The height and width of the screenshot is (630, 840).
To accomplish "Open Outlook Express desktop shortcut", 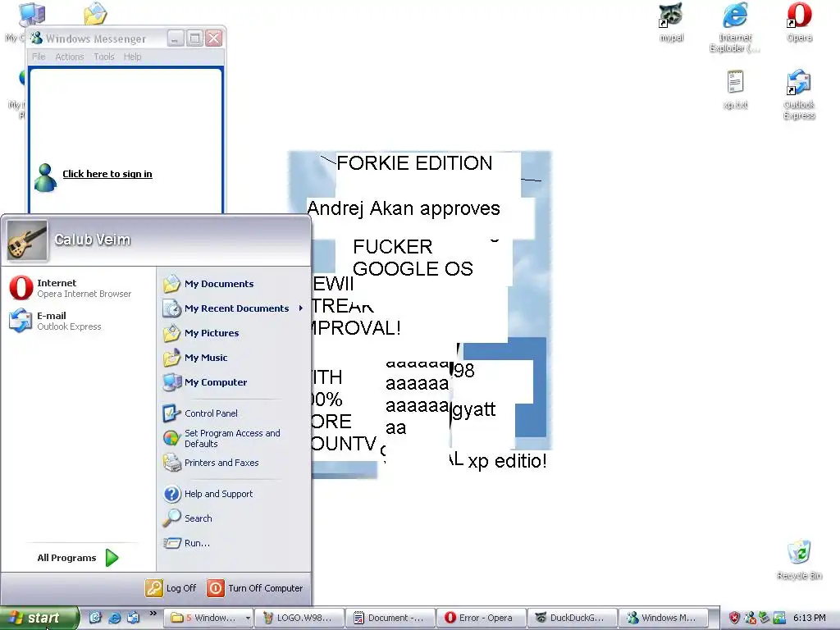I will coord(799,94).
